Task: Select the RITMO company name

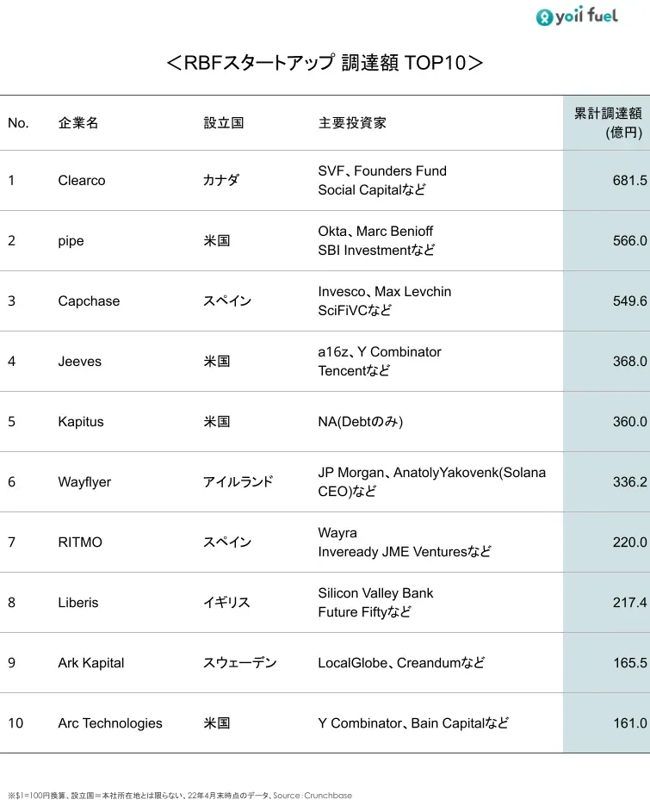Action: click(x=80, y=542)
